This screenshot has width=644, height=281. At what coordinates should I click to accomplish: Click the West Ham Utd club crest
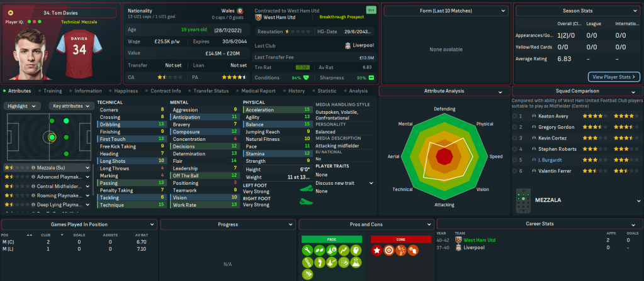[259, 19]
